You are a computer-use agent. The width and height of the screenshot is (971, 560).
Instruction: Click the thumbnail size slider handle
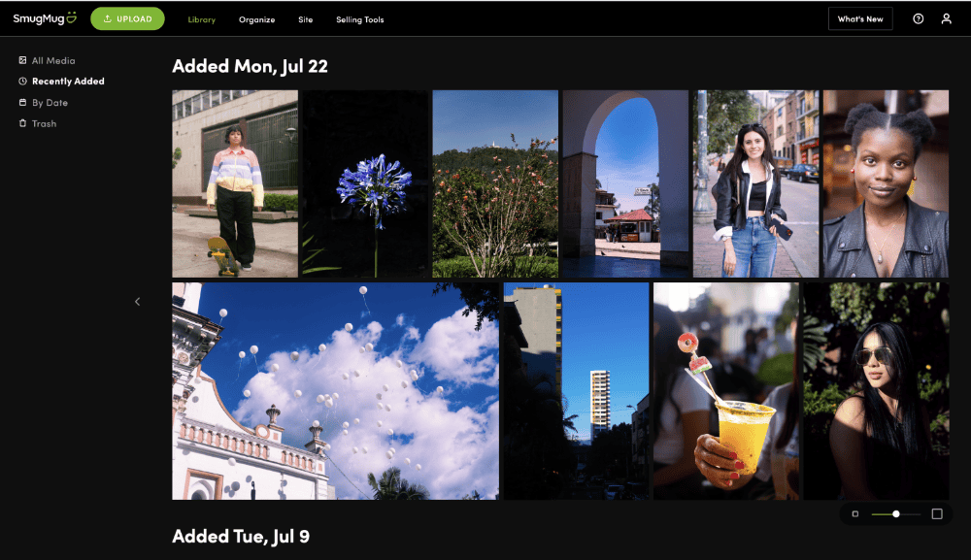coord(896,514)
